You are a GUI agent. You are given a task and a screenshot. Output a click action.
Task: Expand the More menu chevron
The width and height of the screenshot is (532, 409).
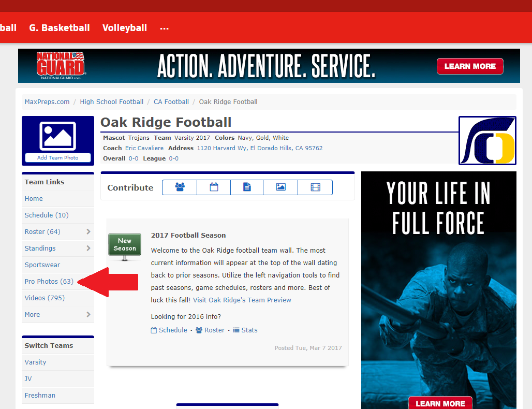tap(88, 315)
